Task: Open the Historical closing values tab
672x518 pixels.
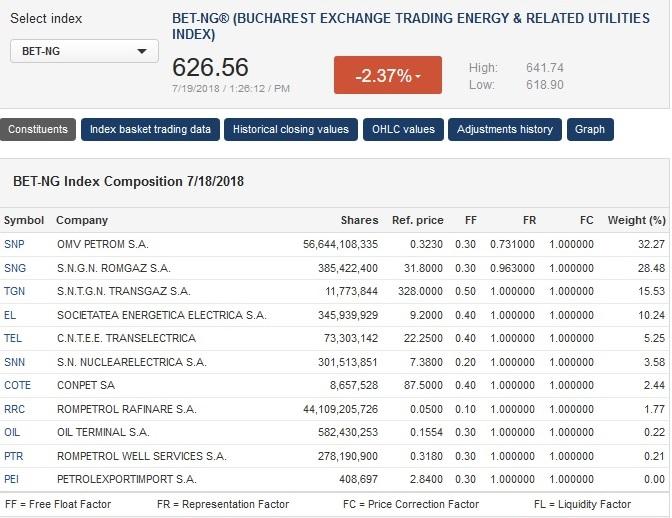Action: tap(291, 129)
